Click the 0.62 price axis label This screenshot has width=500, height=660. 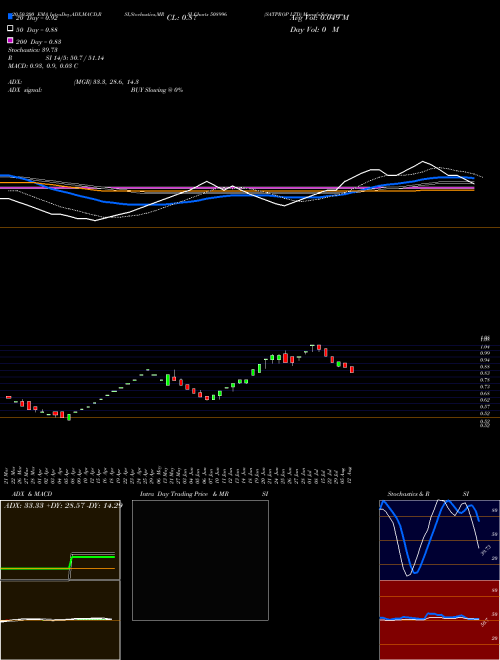484,400
